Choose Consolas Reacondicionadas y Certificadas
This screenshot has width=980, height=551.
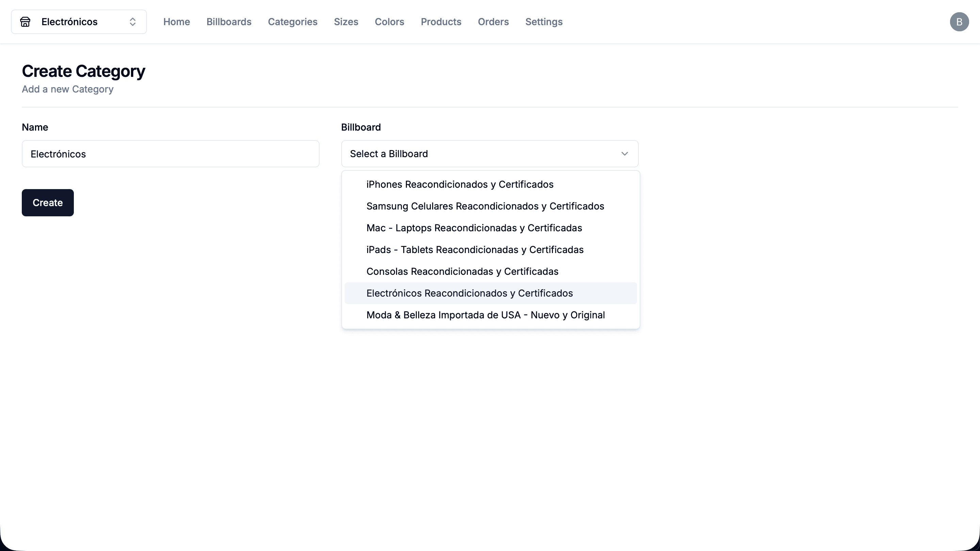pos(462,271)
